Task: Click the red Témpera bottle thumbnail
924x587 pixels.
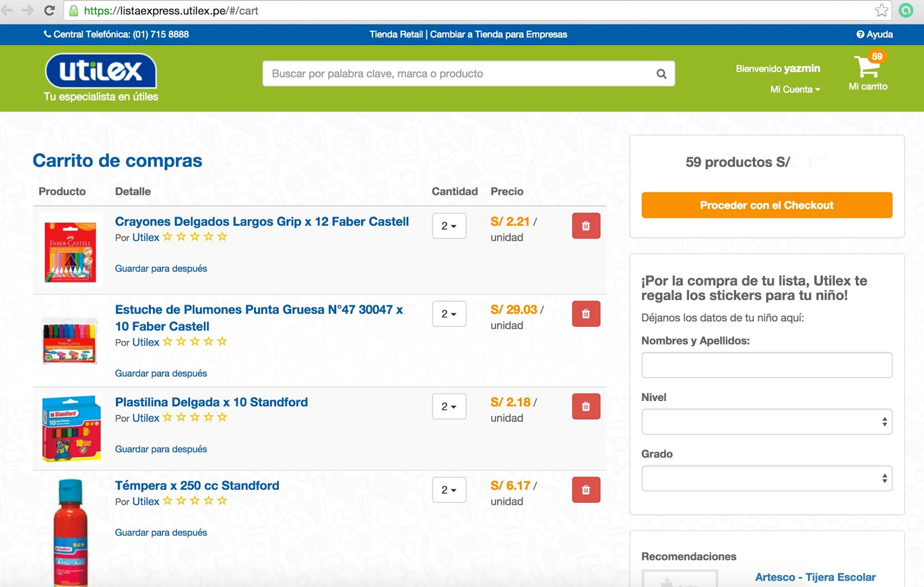Action: [x=70, y=533]
